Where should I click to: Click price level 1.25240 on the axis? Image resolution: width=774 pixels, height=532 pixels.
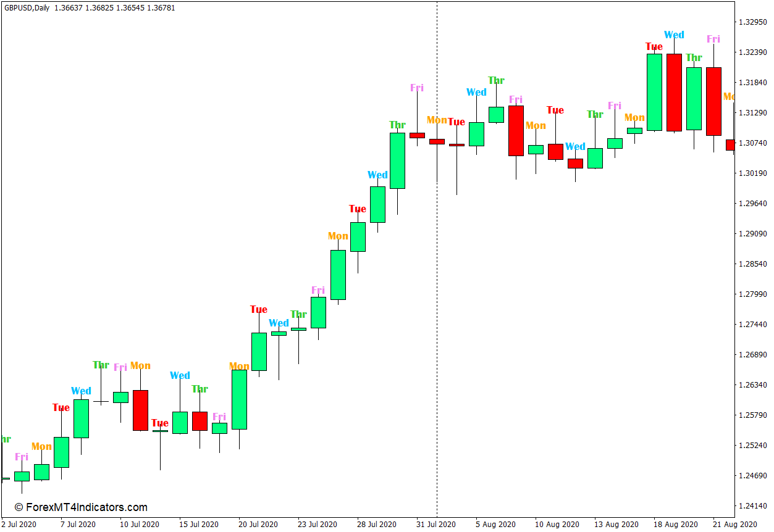click(752, 446)
